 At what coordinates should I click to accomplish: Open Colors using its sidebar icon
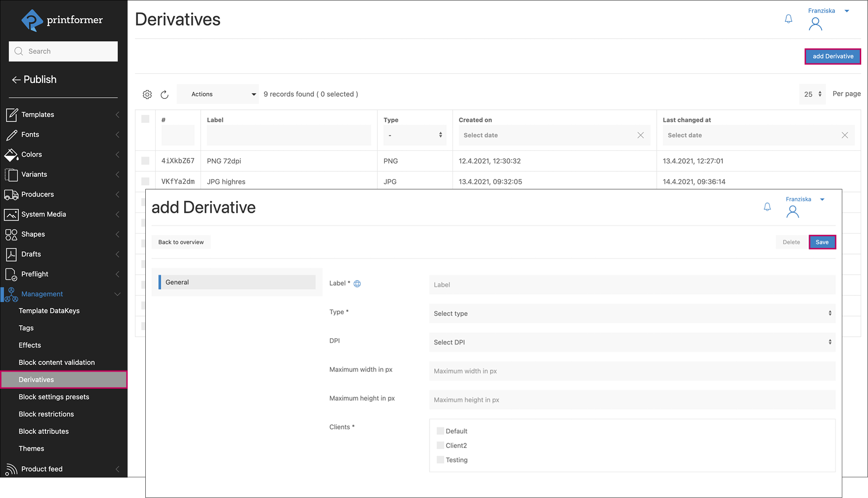point(11,154)
